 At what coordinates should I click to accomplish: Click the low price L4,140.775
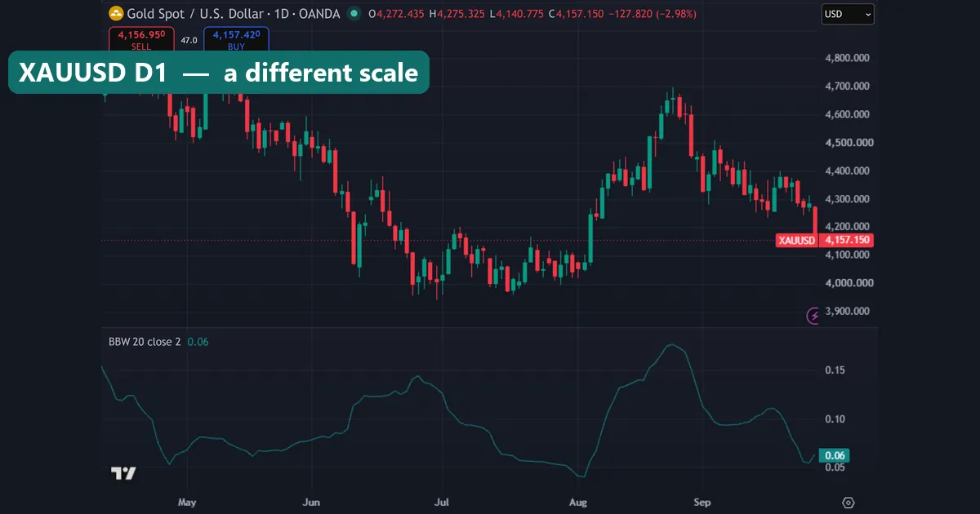(x=518, y=14)
